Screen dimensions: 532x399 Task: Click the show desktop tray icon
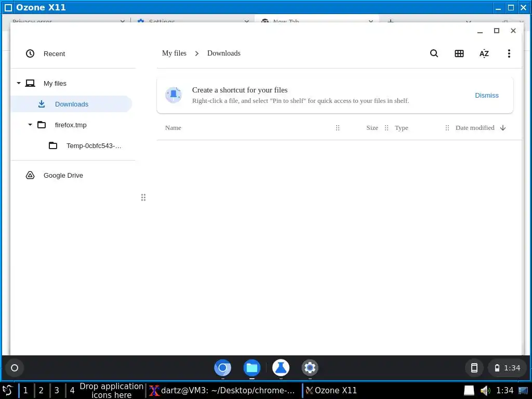click(x=523, y=391)
